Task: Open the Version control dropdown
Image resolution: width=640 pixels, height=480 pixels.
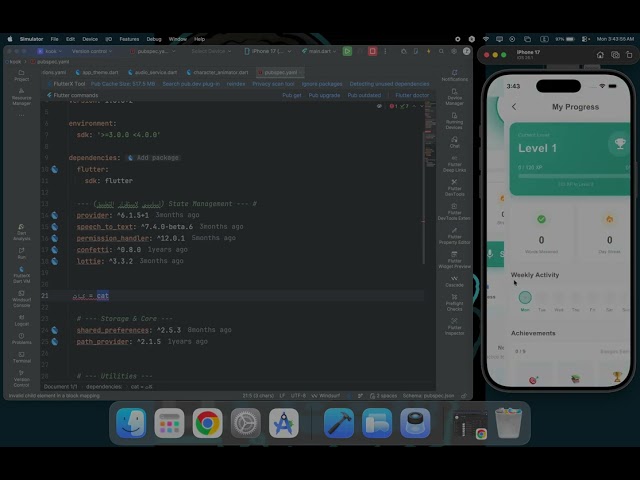Action: pos(92,51)
